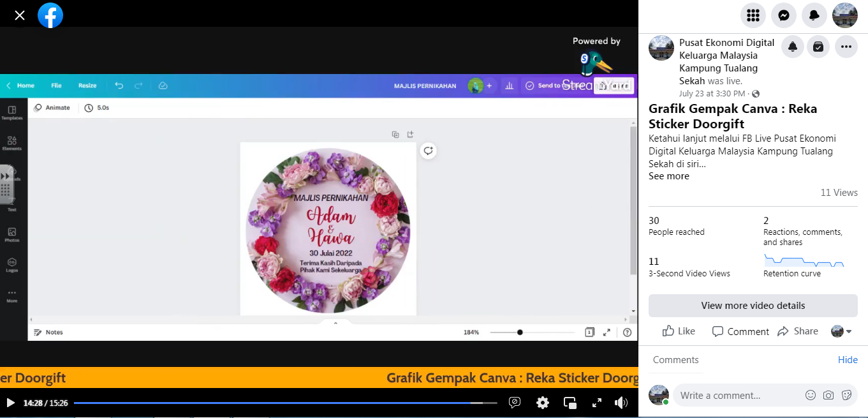
Task: Seek using the video progress bar
Action: point(286,403)
